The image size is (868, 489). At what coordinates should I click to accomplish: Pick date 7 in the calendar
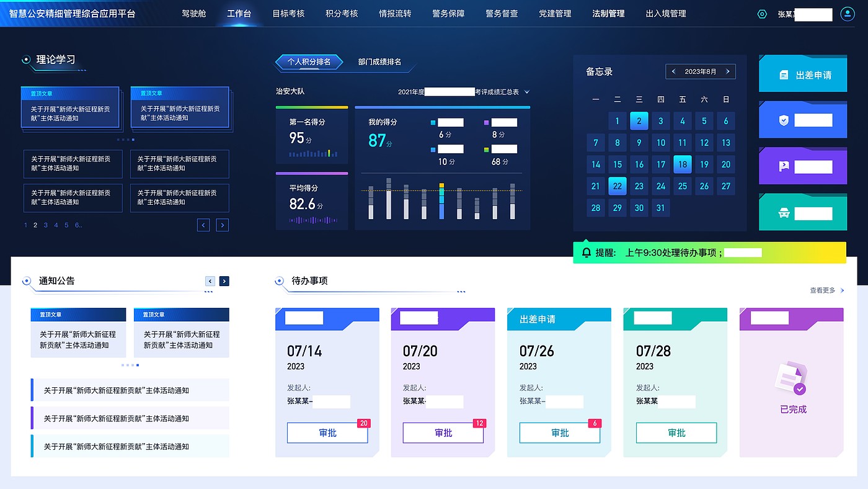(x=596, y=143)
